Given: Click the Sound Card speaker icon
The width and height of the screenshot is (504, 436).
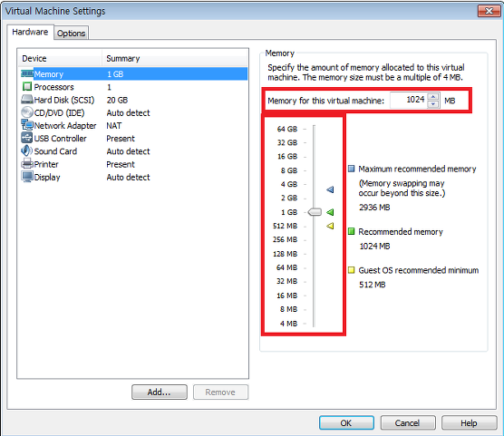Looking at the screenshot, I should 27,150.
